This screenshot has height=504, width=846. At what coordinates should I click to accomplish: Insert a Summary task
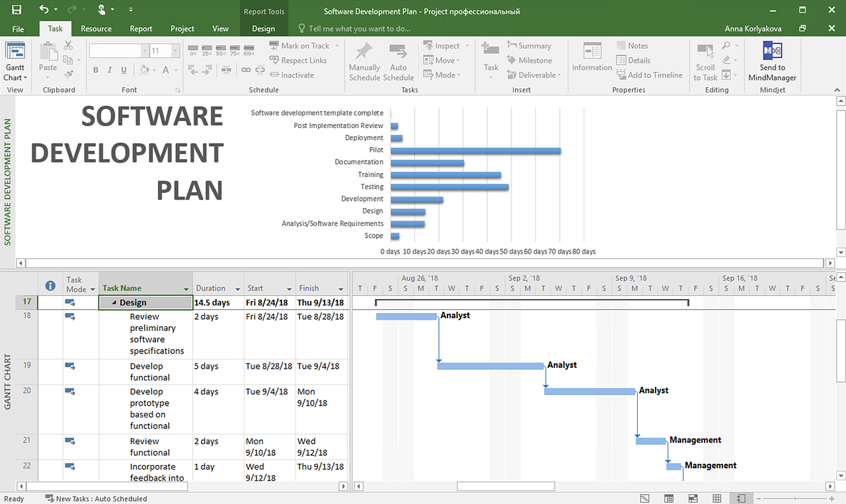click(528, 46)
